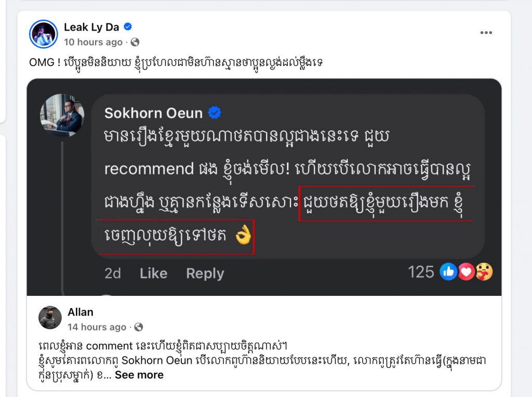The height and width of the screenshot is (397, 532).
Task: Click the Sokhorn Oeun commenter name
Action: (x=153, y=113)
